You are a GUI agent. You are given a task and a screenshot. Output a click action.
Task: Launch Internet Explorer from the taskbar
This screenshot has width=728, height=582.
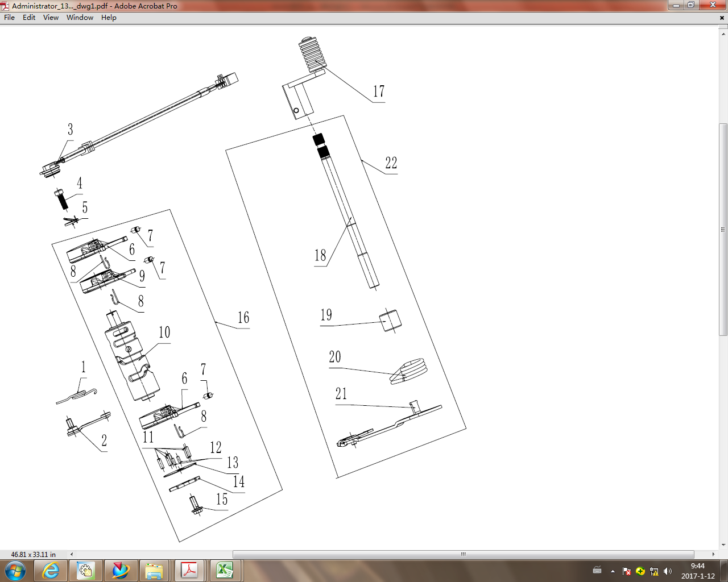coord(51,571)
